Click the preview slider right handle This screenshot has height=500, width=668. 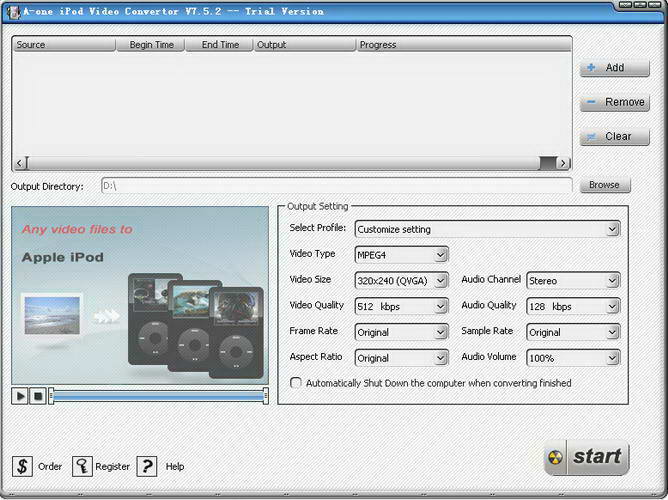coord(266,396)
